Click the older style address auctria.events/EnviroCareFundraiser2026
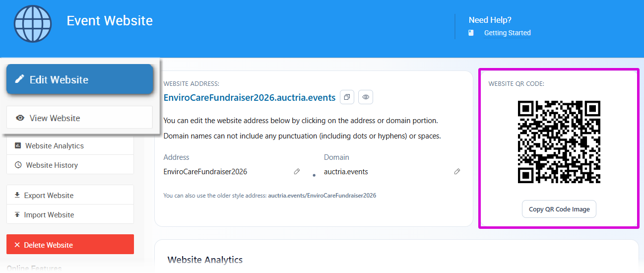The width and height of the screenshot is (644, 273). [322, 196]
